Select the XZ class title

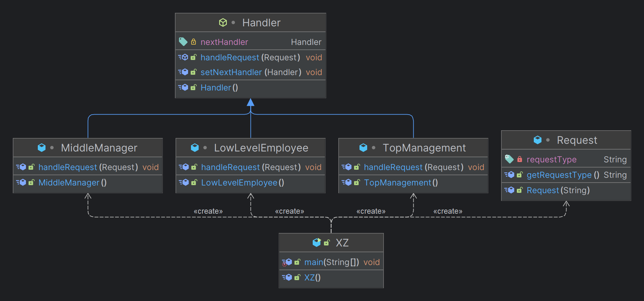click(342, 243)
